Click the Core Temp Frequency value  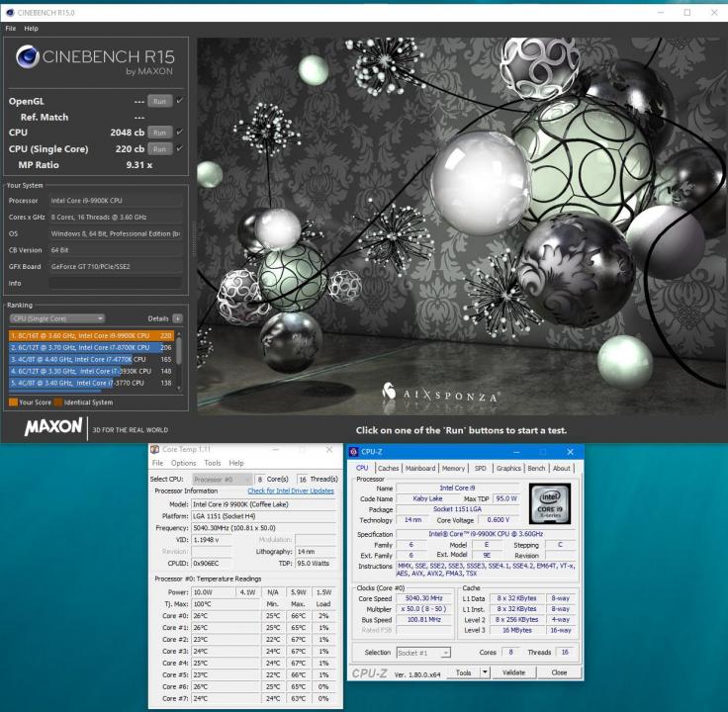coord(264,528)
